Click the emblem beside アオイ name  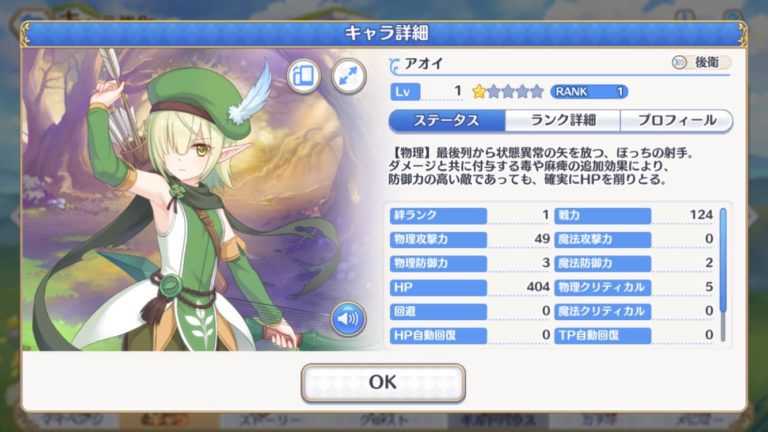tap(394, 65)
